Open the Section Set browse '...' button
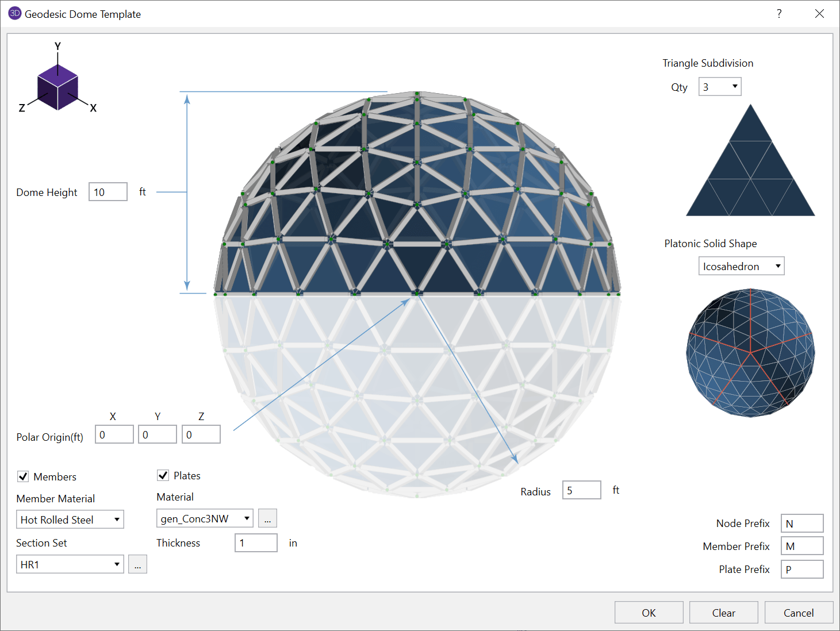 pyautogui.click(x=137, y=564)
